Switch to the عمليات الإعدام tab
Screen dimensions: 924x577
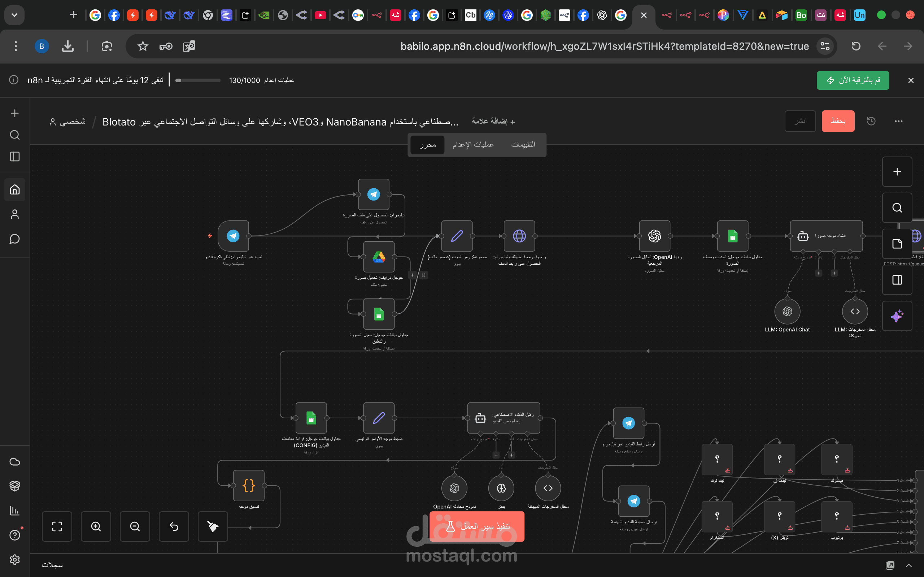473,145
